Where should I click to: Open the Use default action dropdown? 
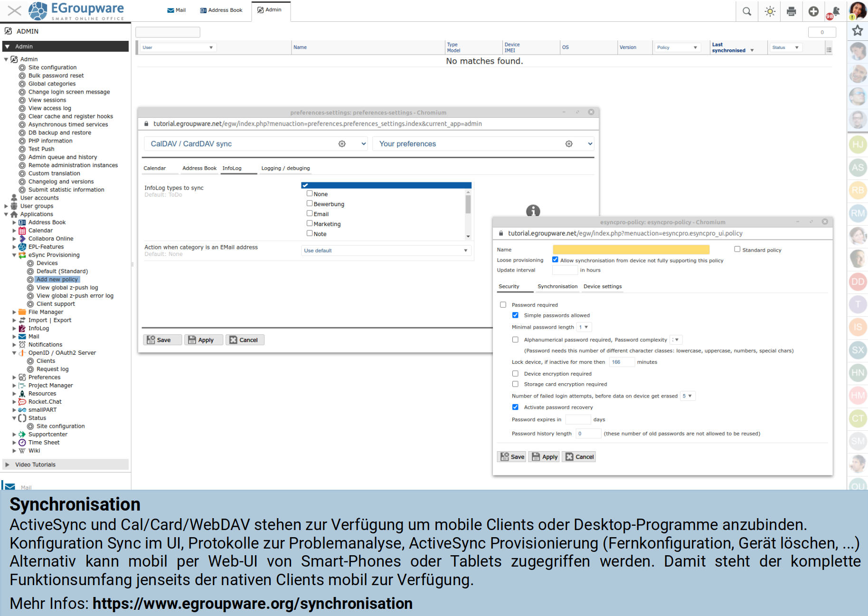(386, 251)
